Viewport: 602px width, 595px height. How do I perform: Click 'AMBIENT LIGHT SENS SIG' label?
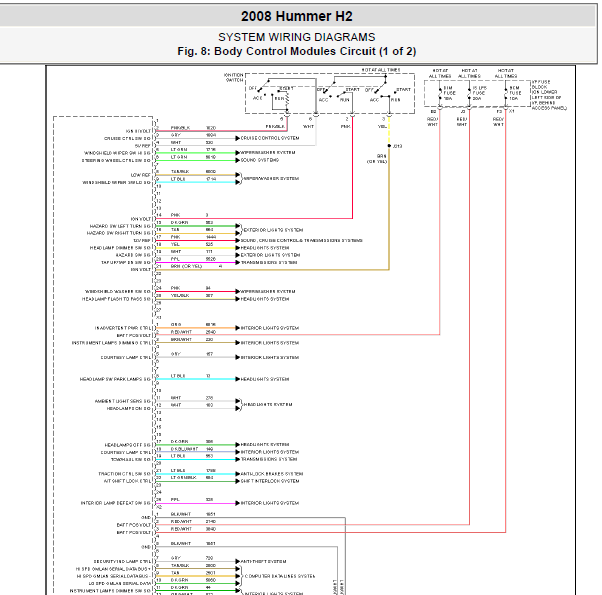pos(123,401)
